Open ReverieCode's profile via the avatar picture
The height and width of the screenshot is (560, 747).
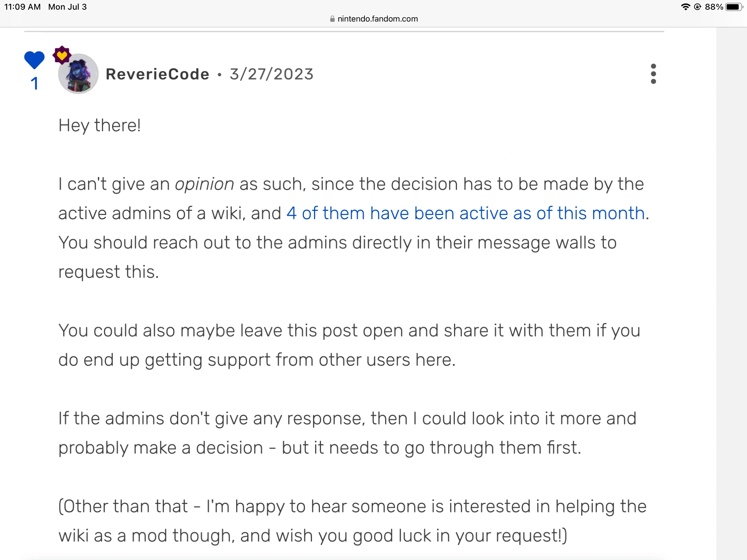click(x=79, y=74)
